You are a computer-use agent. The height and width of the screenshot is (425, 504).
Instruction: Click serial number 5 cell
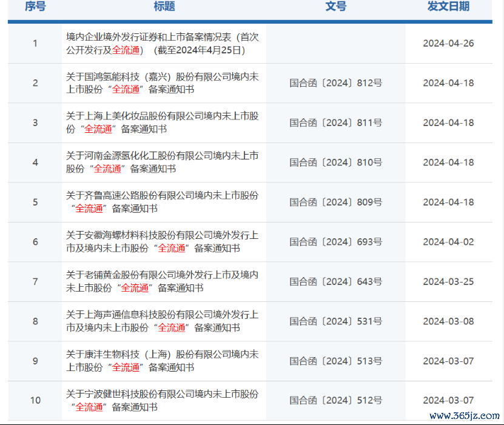35,202
